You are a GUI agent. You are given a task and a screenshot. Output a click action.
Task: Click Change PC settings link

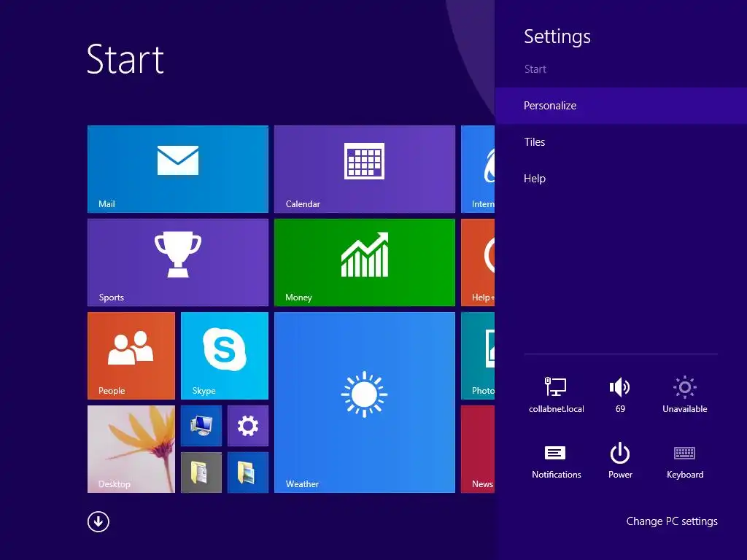[672, 521]
